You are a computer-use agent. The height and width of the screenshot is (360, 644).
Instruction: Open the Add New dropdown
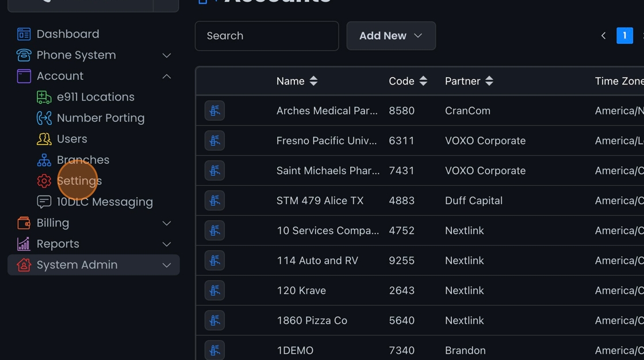391,36
